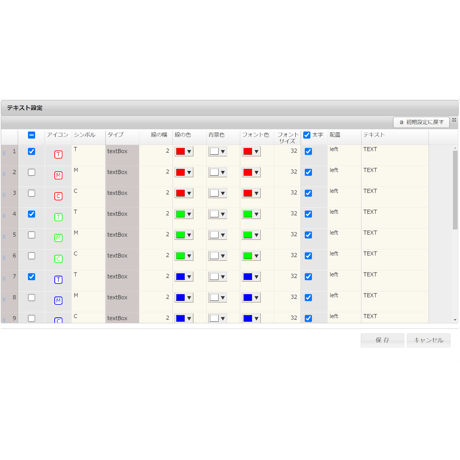Pick the green フォント色 swatch in row 4
Viewport: 460px width, 460px height.
click(248, 214)
